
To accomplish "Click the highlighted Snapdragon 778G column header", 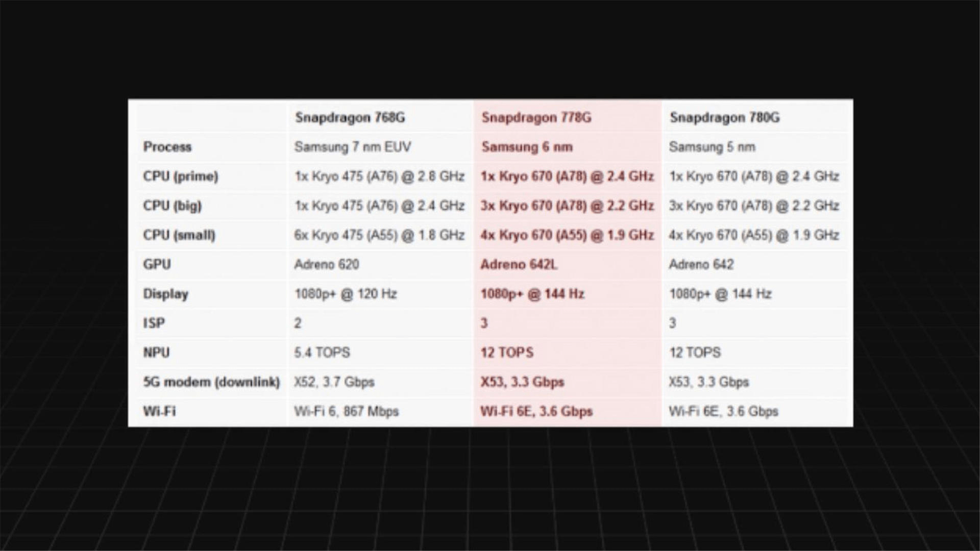I will 536,118.
